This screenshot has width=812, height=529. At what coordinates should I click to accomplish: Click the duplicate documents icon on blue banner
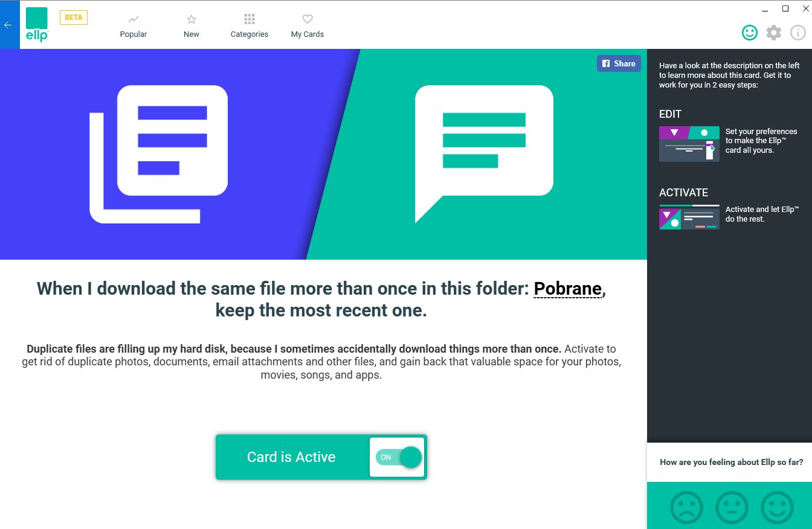(x=159, y=154)
